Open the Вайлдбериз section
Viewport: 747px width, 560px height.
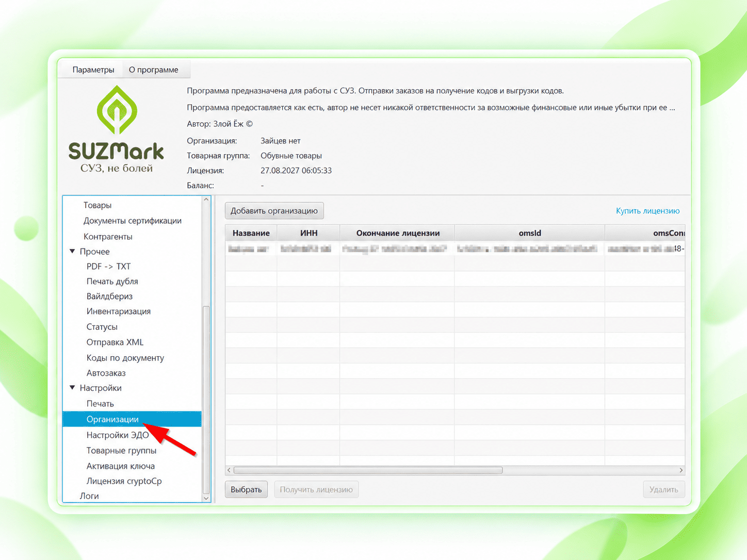pos(110,297)
